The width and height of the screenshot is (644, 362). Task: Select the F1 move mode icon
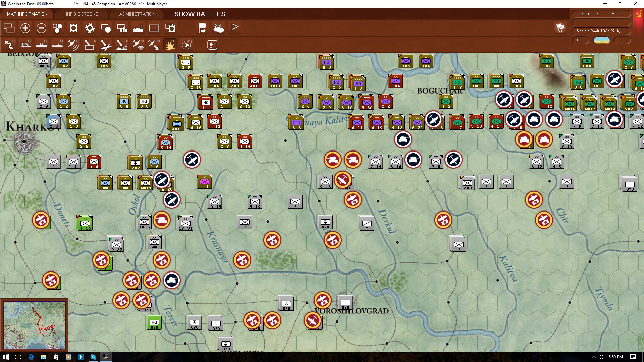pos(9,45)
